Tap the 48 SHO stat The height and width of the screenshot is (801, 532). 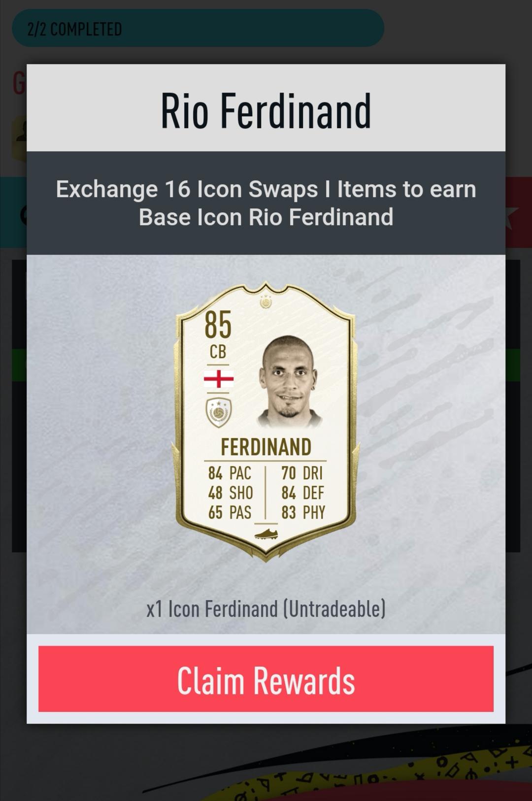pyautogui.click(x=230, y=493)
